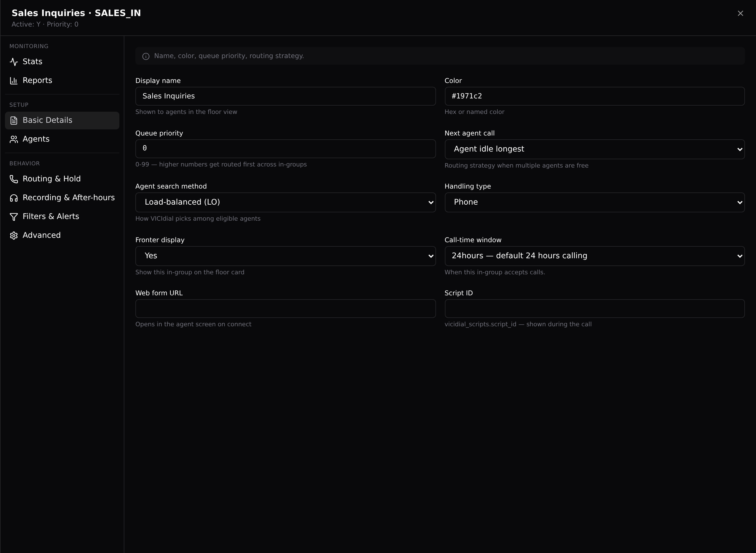Click the 'Active: Y · Priority: 0' subtitle
The image size is (756, 553).
[x=45, y=24]
